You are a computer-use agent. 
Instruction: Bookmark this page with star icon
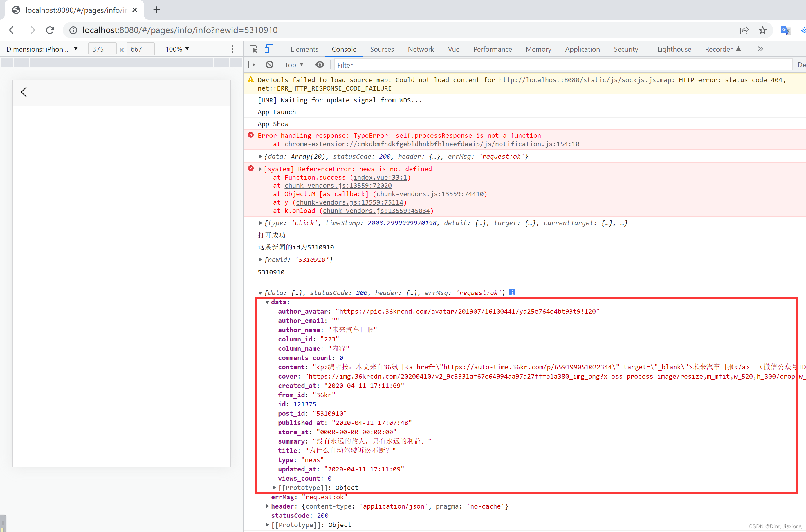(762, 30)
